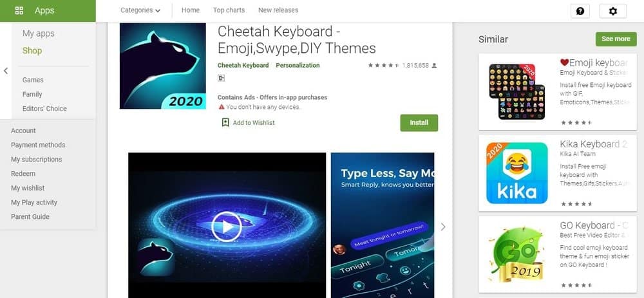Select Home in the top navigation
This screenshot has height=298, width=644.
[x=191, y=10]
